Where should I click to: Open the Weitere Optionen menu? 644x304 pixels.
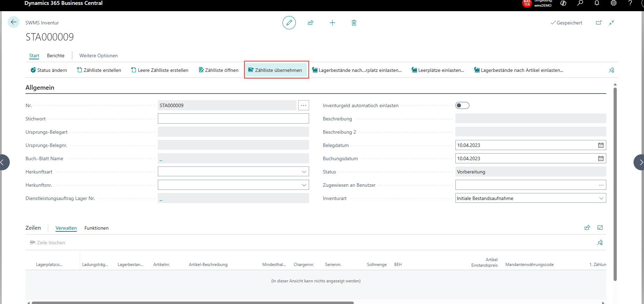point(98,55)
